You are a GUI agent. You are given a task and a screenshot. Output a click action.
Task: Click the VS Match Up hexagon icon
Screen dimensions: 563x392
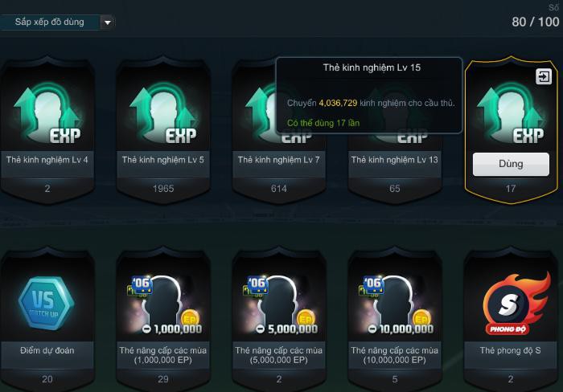[47, 303]
